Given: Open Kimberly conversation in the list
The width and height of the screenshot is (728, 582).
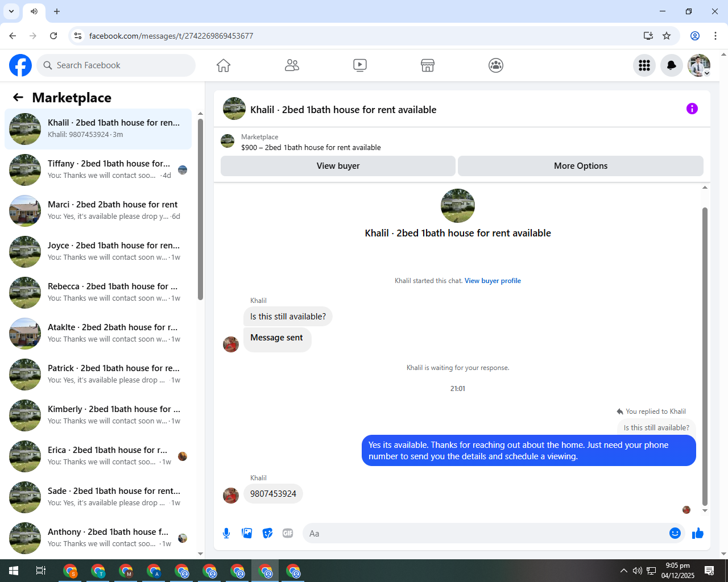Looking at the screenshot, I should tap(98, 415).
